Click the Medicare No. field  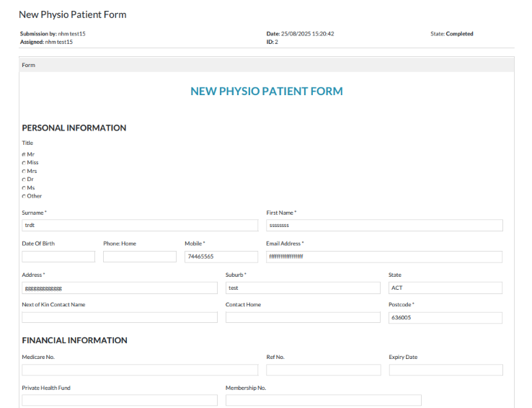click(x=139, y=370)
